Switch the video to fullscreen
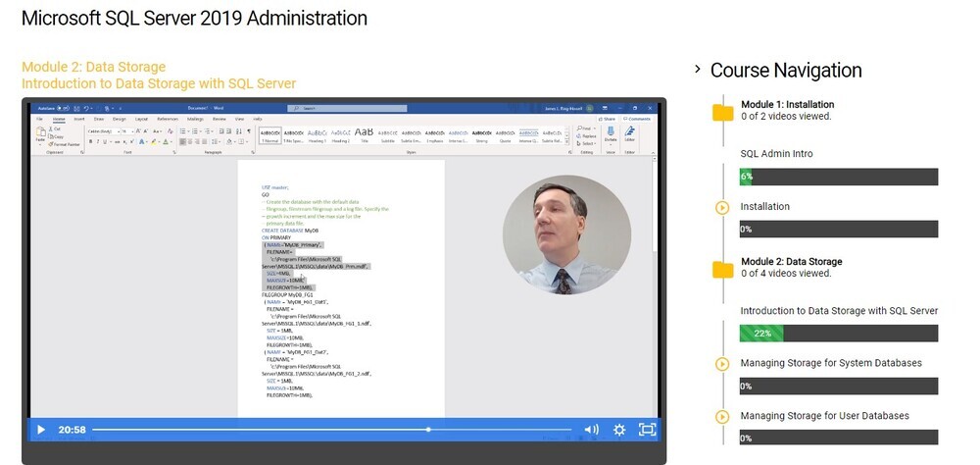Screen dimensions: 980x465 click(x=647, y=430)
